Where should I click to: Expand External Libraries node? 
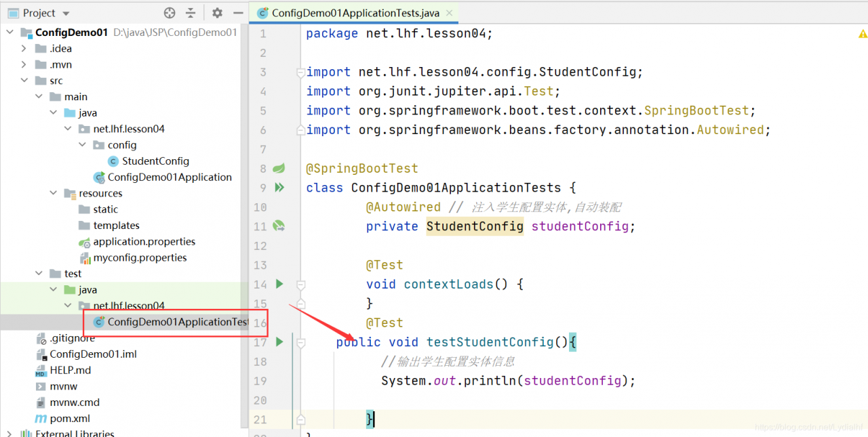click(x=10, y=434)
